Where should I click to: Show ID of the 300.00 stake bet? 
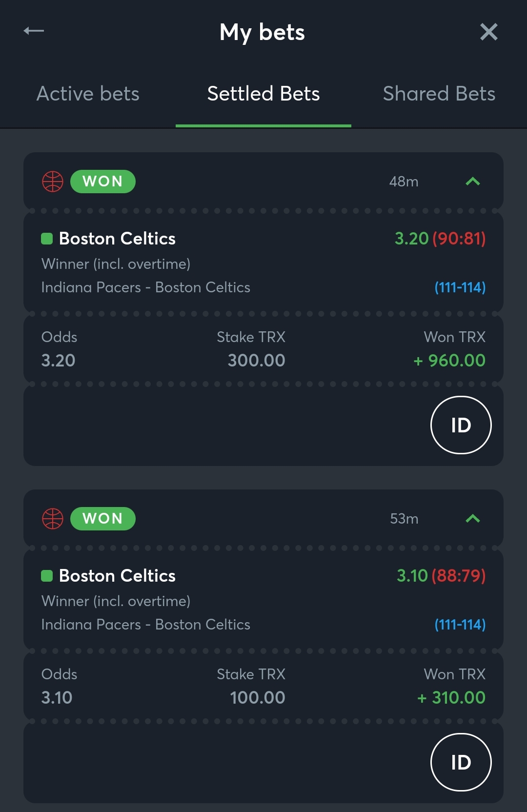click(x=461, y=425)
